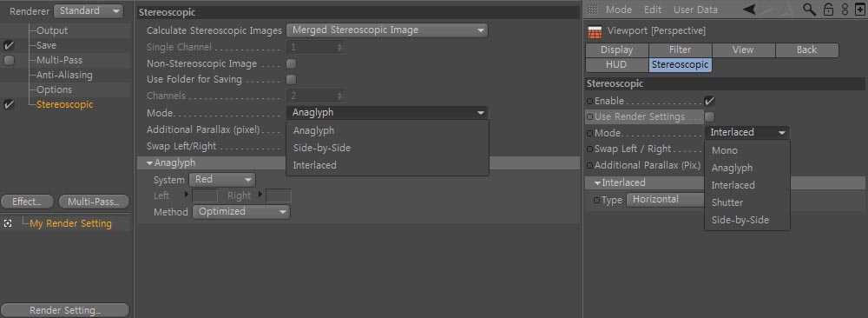Click the greyed forward arrow in Attribute Manager

(766, 10)
